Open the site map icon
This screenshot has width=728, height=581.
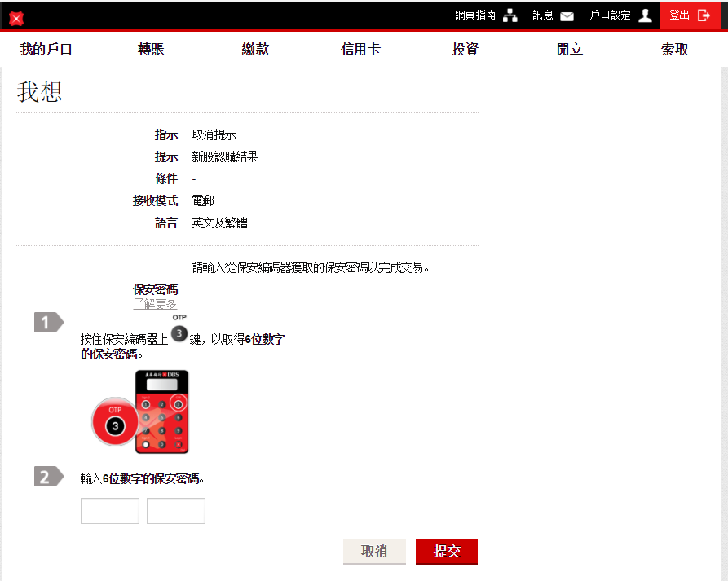510,15
